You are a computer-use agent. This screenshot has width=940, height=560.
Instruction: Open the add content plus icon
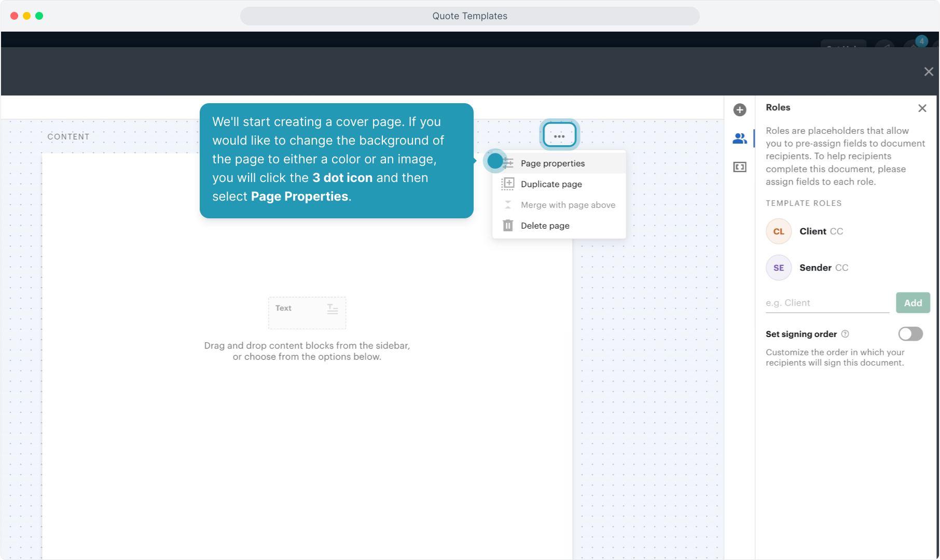pyautogui.click(x=740, y=110)
